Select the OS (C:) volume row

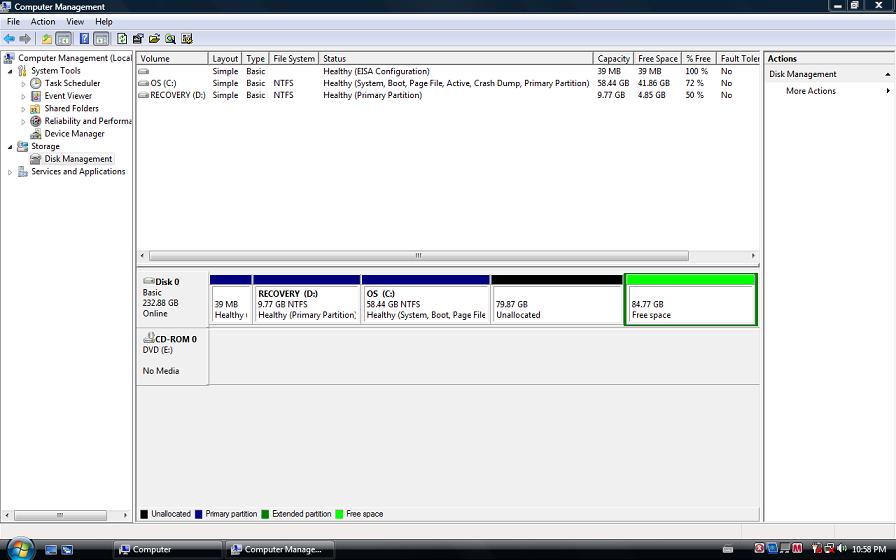(447, 83)
